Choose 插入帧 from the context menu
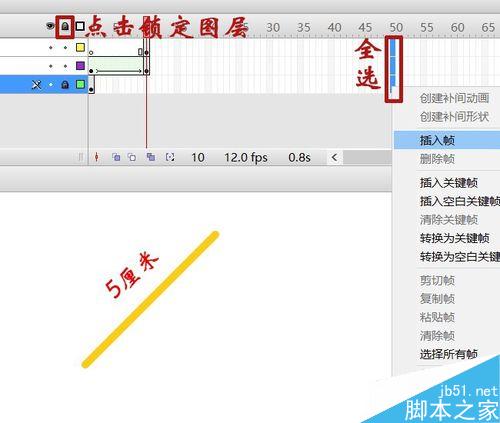Viewport: 500px width, 423px height. click(x=447, y=140)
